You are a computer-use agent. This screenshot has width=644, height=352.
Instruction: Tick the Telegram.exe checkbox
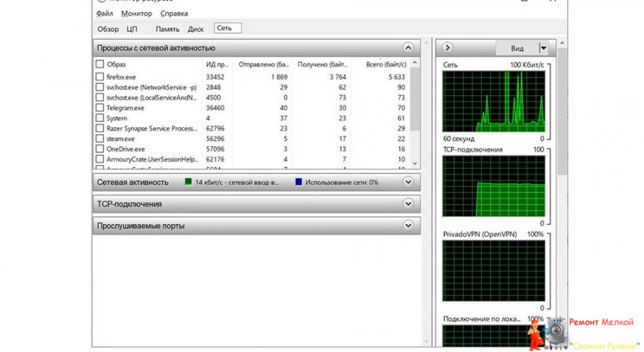pyautogui.click(x=100, y=108)
